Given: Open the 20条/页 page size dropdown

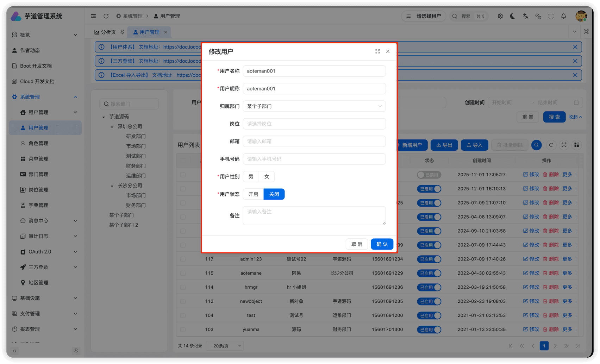Looking at the screenshot, I should [225, 346].
